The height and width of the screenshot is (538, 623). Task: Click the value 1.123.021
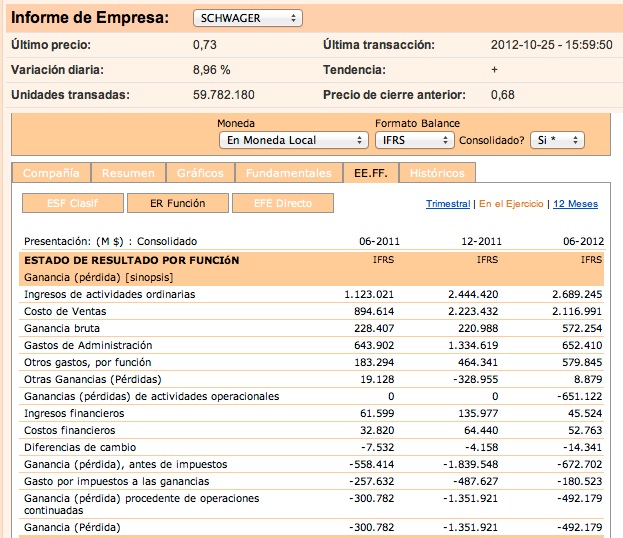(x=369, y=294)
